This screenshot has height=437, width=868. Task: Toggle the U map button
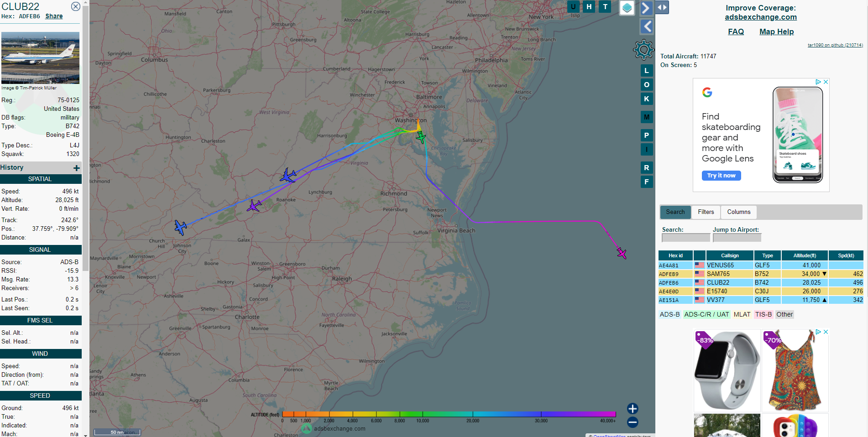tap(573, 6)
